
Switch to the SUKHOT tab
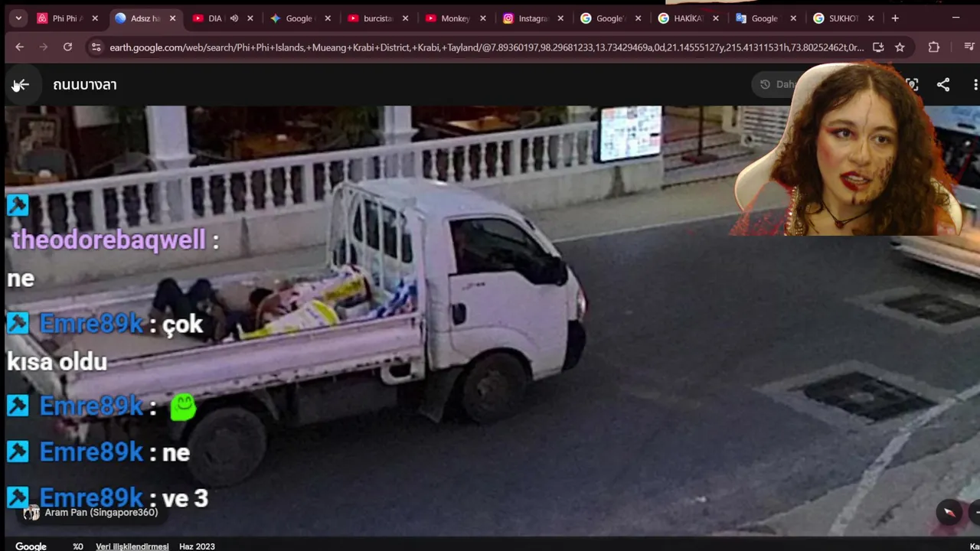(842, 18)
